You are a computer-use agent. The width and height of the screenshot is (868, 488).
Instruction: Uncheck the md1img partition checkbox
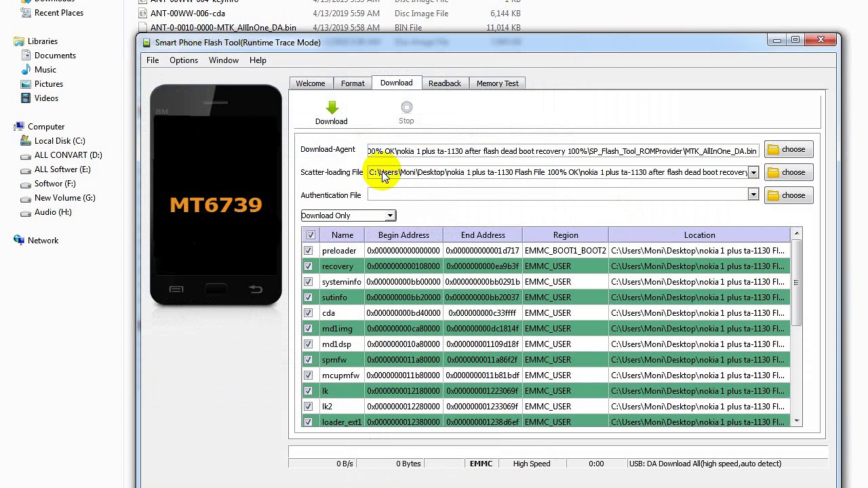(x=308, y=329)
